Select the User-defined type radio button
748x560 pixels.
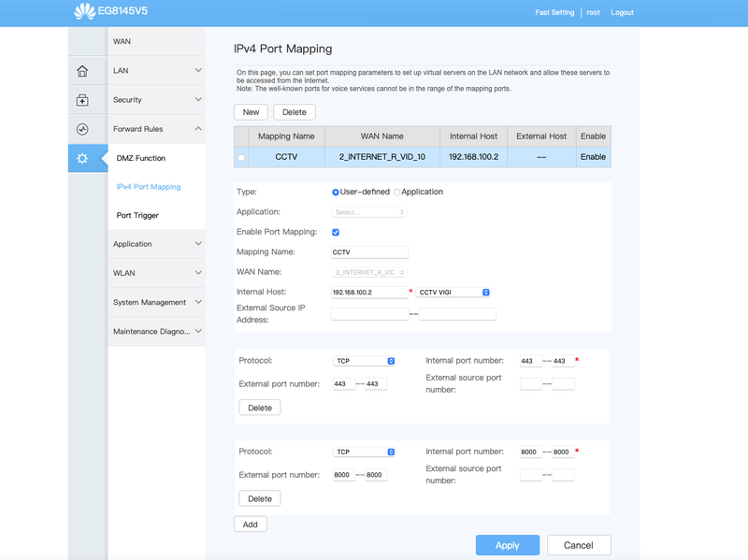(x=336, y=193)
